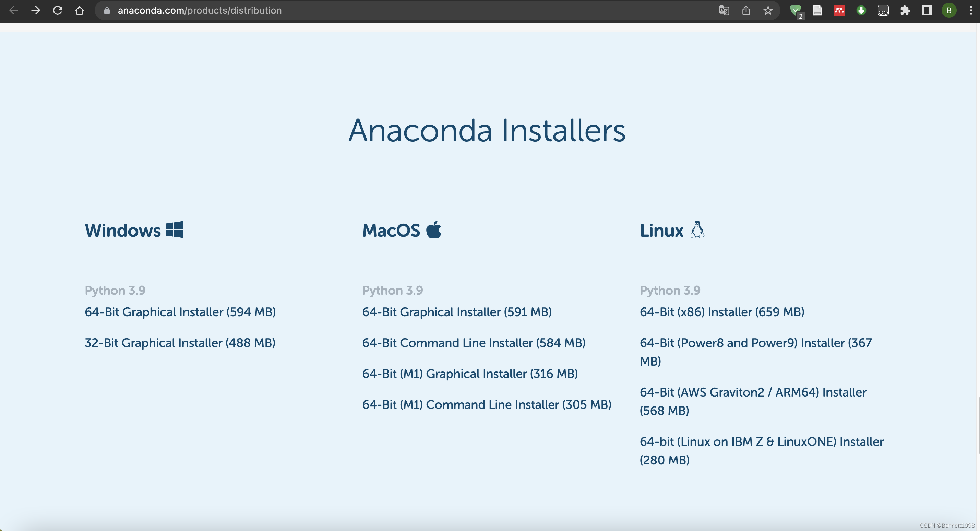Click the Tux penguin icon beside Linux
Screen dimensions: 980x531
pyautogui.click(x=697, y=229)
